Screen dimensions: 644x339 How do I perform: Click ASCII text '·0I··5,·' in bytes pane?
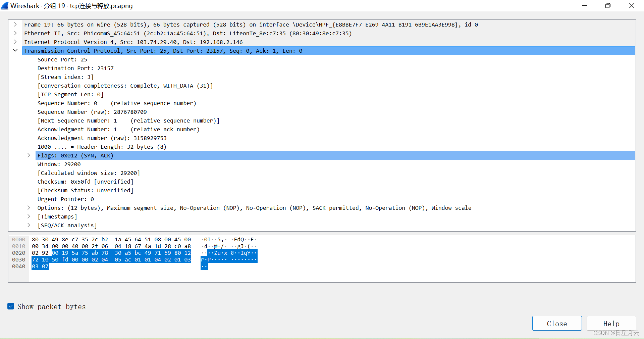(214, 239)
